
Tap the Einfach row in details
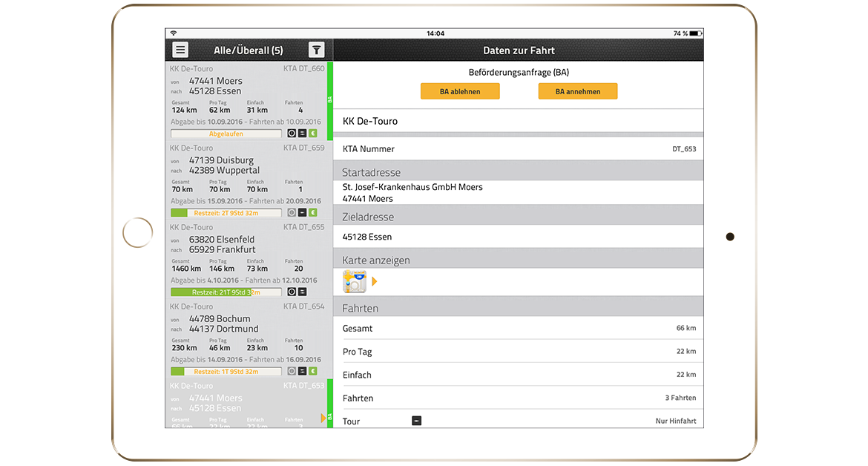pos(518,375)
